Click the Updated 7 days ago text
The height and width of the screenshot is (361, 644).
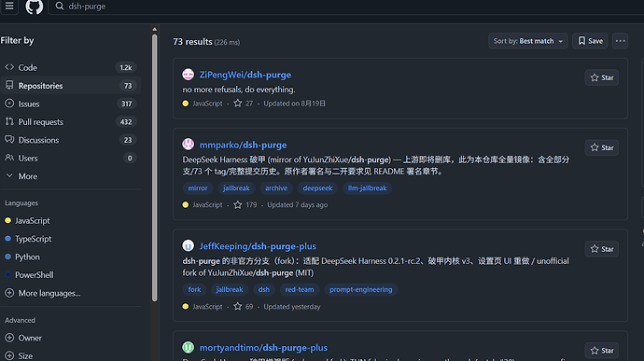coord(298,205)
